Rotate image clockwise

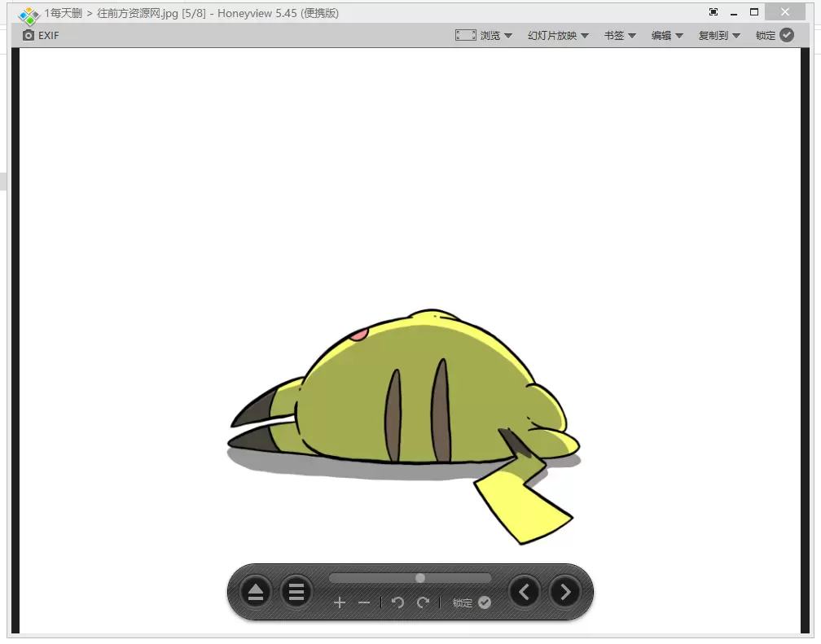pos(423,602)
